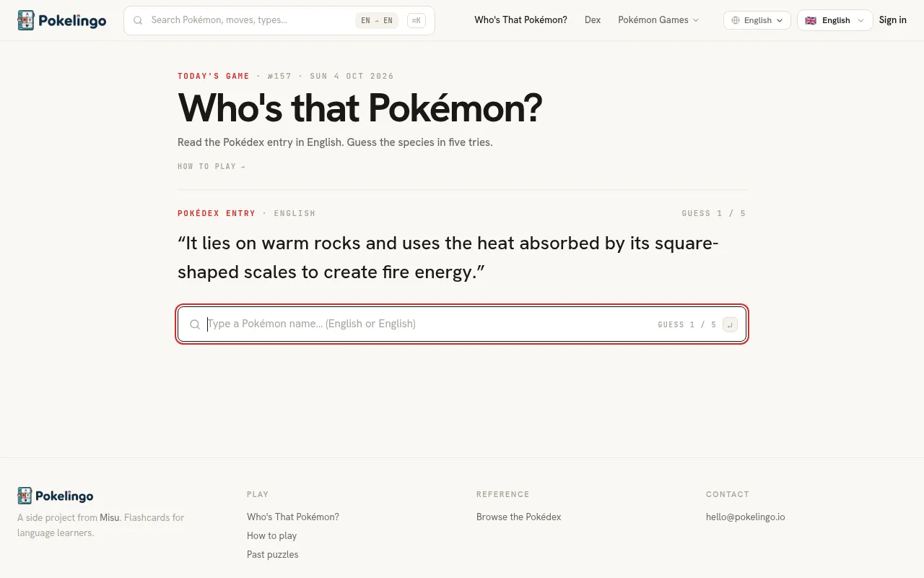Open the globe English language dropdown
Screen dimensions: 924x578
point(757,20)
